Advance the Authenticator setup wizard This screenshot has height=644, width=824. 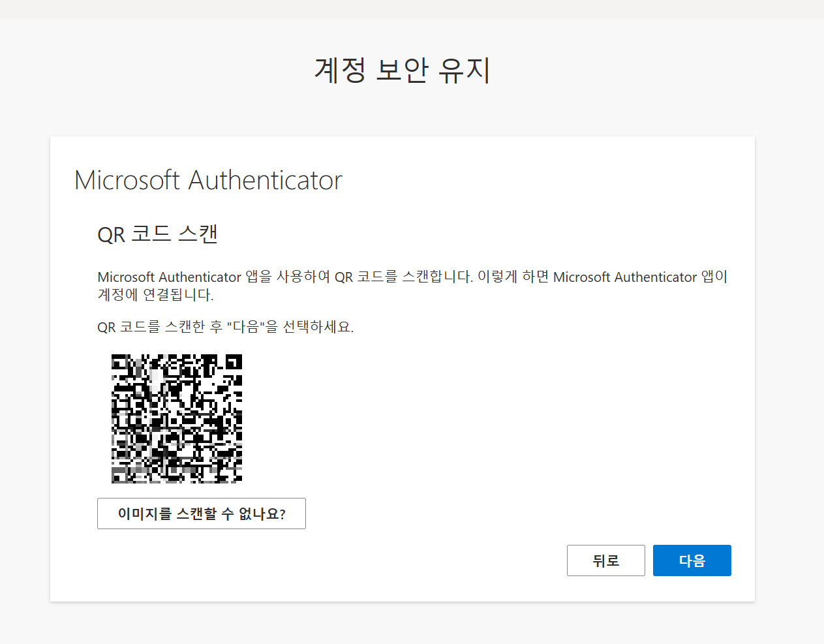coord(692,560)
